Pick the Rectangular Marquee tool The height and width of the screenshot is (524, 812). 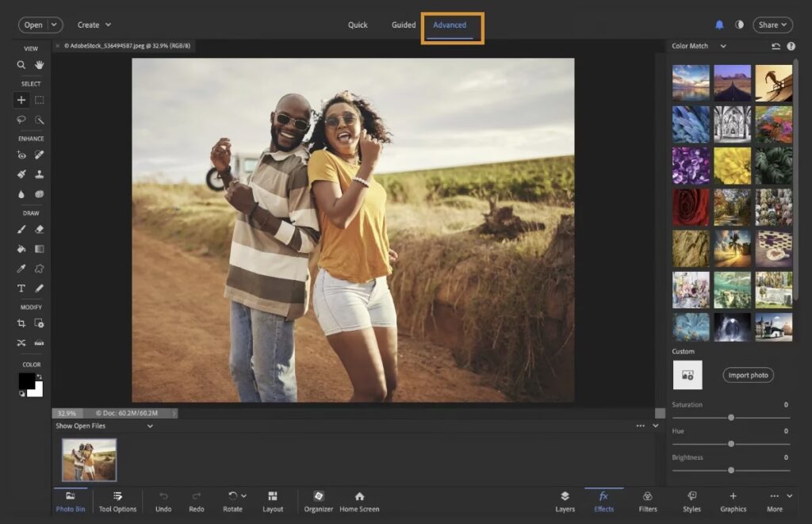(39, 100)
